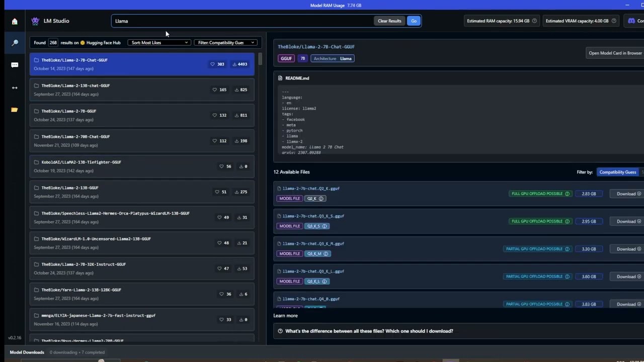Select the TheBloke/Llama-2-7B-32K-Instruct-GGUF result
Image resolution: width=644 pixels, height=362 pixels.
point(142,268)
